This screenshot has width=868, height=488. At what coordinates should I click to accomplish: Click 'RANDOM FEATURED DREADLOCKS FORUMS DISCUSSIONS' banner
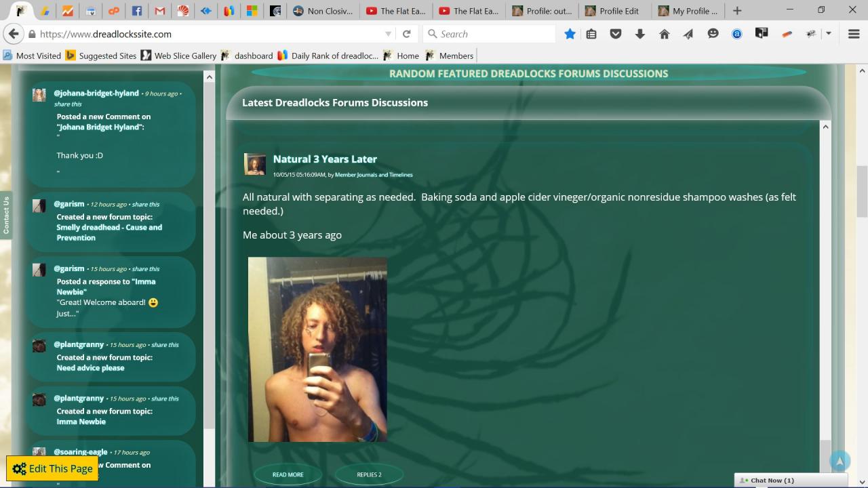click(529, 73)
